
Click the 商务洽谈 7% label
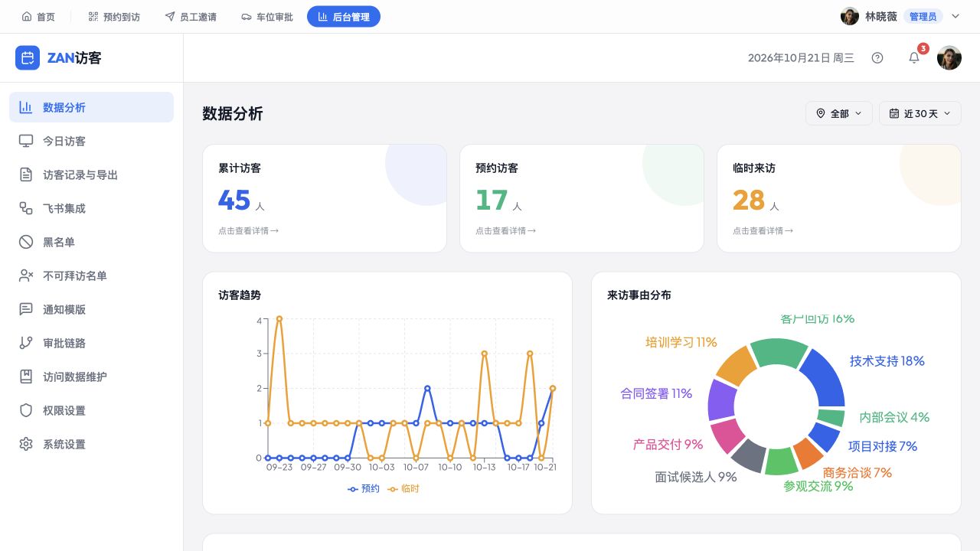857,472
